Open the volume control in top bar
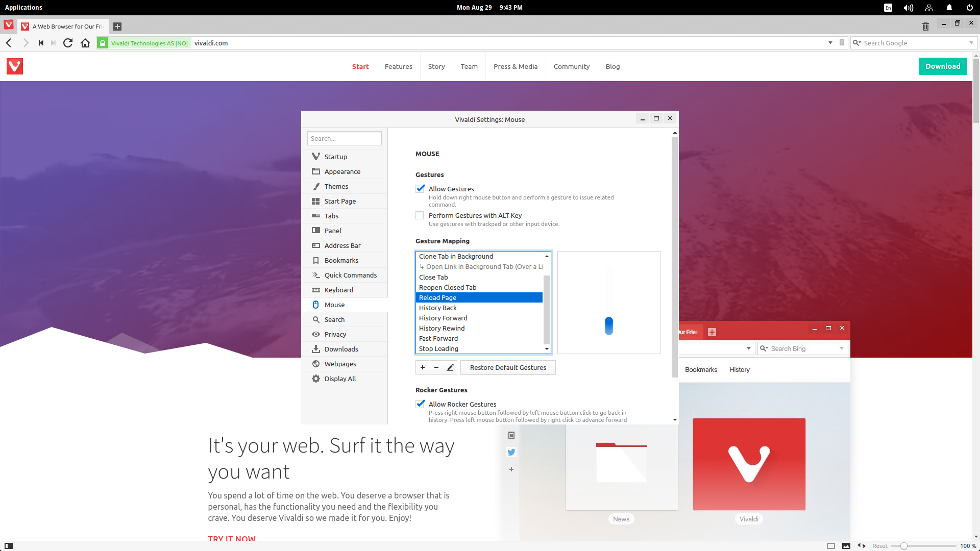Screen dimensions: 980x551 point(909,8)
